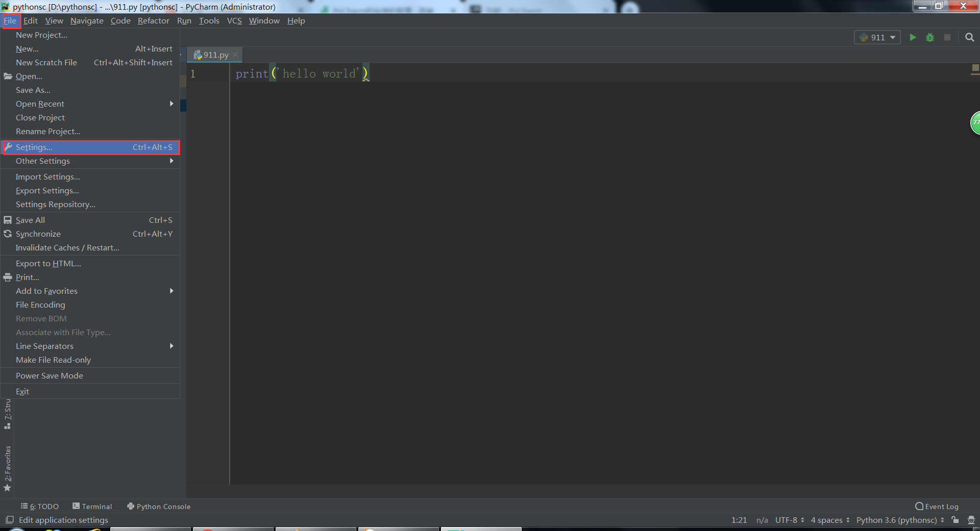Screen dimensions: 980x531
Task: Start debugging with the bug icon
Action: click(x=930, y=37)
